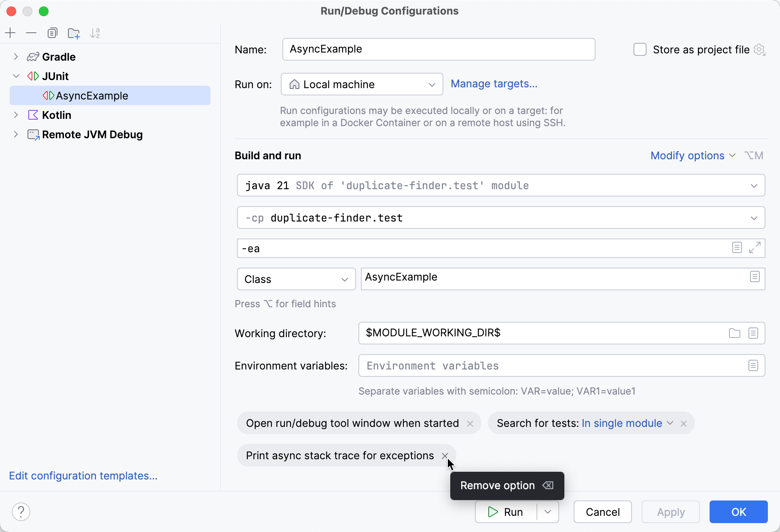
Task: Add a new run configuration
Action: coord(10,33)
